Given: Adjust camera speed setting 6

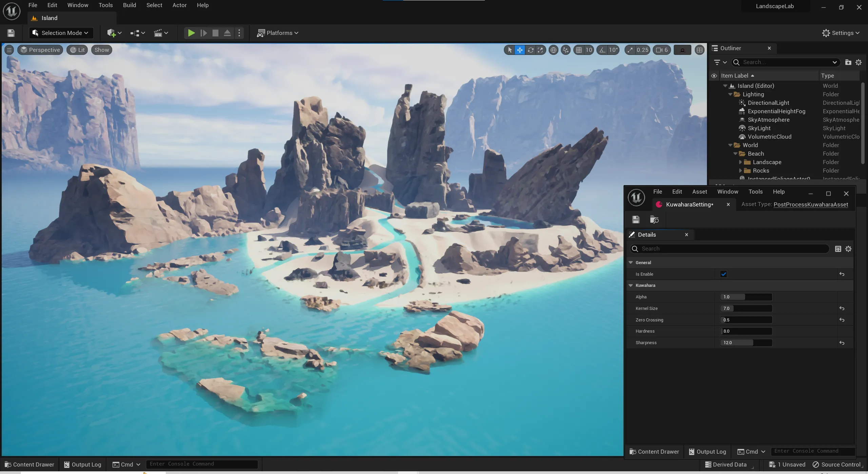Looking at the screenshot, I should coord(662,50).
